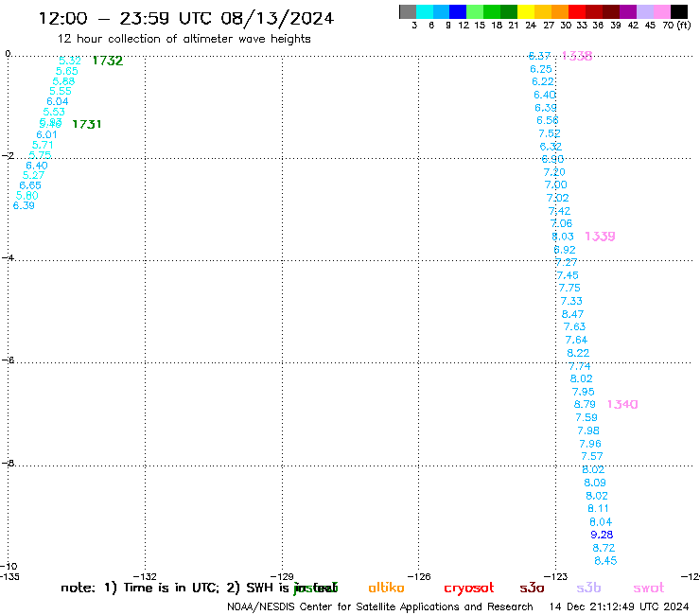
Task: Click the wave height value 6.01
Action: point(47,134)
